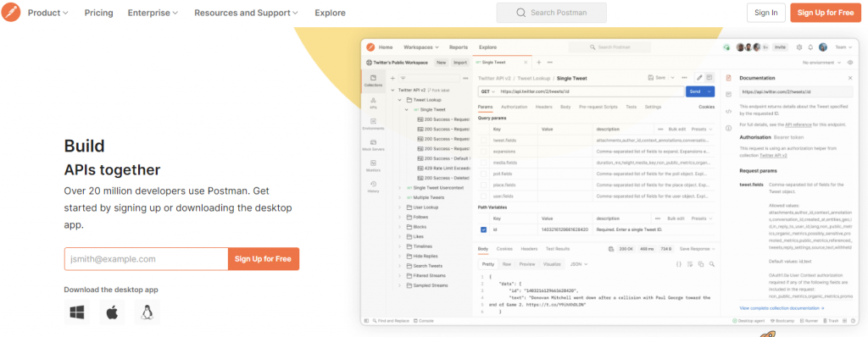
Task: Click the user avatar in app header
Action: 823,47
